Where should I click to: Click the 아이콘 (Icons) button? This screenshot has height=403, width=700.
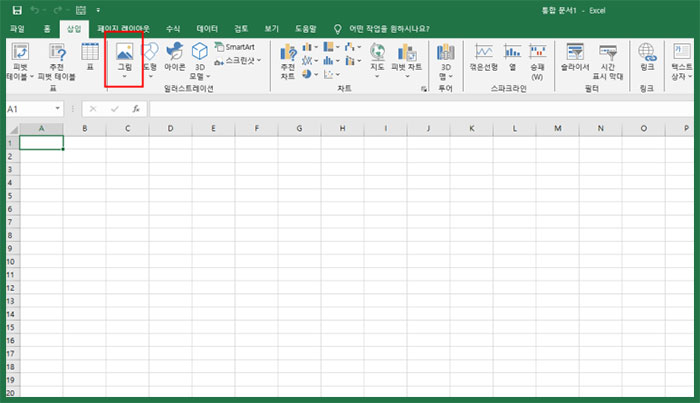175,58
